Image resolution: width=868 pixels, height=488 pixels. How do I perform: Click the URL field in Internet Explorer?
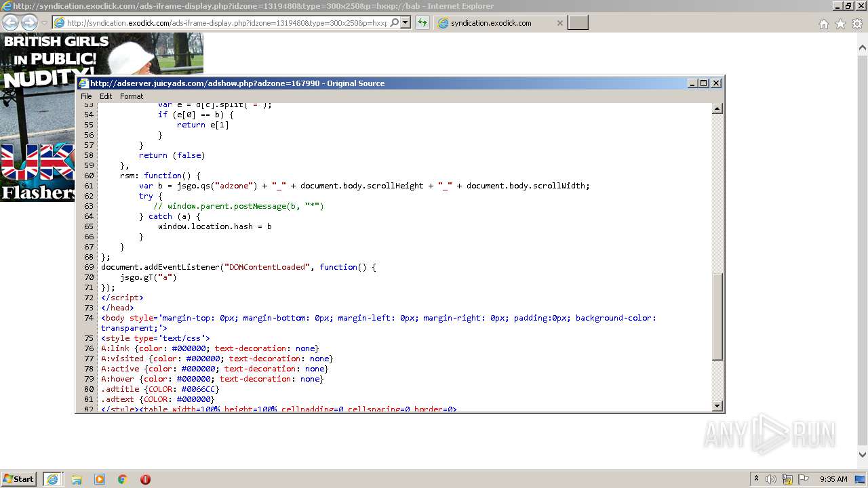[227, 23]
